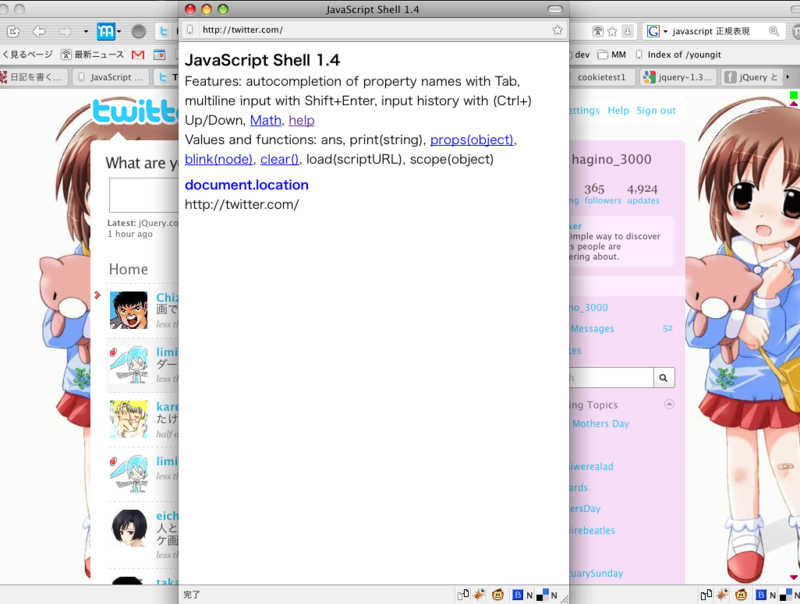
Task: Click the yellow-haired avatar of kare tweet
Action: (x=129, y=419)
